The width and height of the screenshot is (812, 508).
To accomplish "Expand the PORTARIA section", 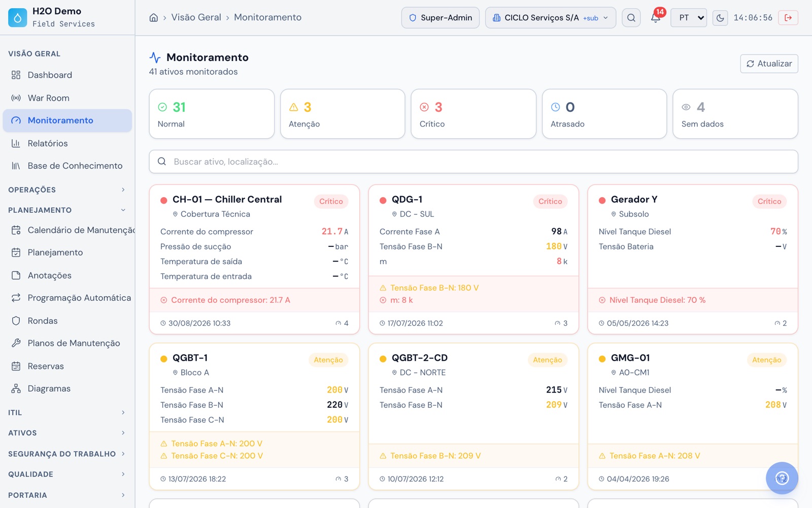I will pos(67,495).
